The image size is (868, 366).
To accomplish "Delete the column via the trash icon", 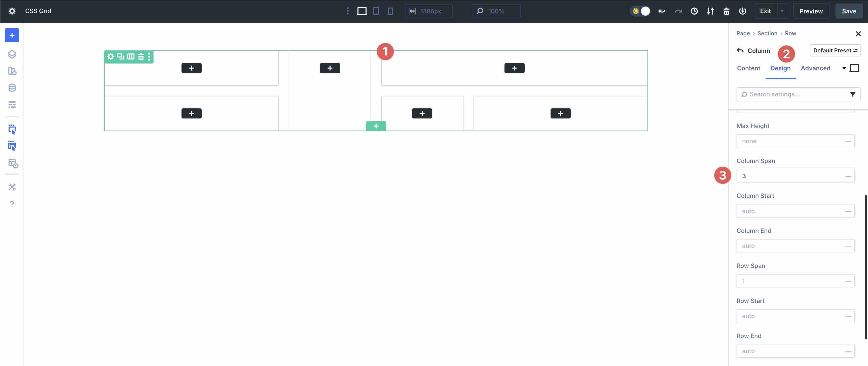I will pos(141,56).
